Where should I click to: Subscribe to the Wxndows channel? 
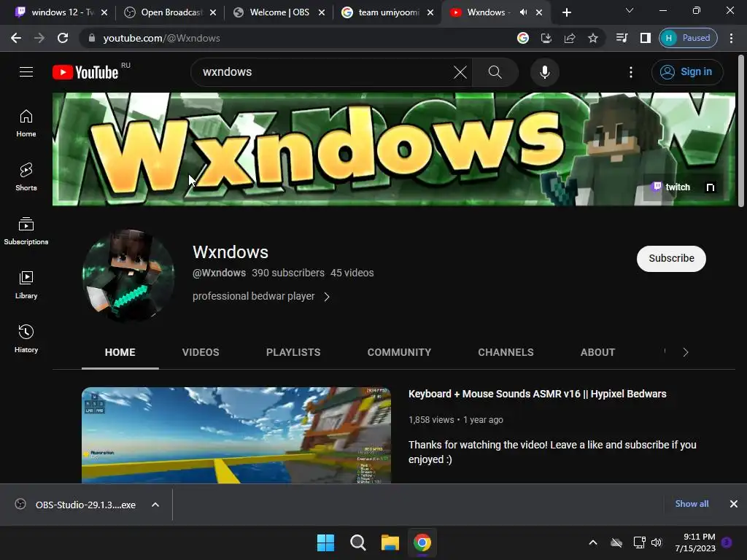pyautogui.click(x=671, y=259)
